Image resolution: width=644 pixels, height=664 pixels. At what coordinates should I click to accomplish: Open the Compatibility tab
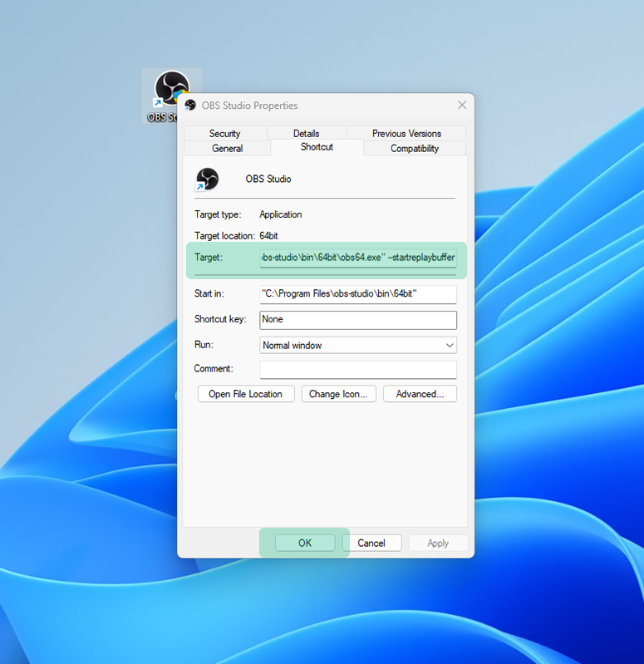pyautogui.click(x=414, y=149)
